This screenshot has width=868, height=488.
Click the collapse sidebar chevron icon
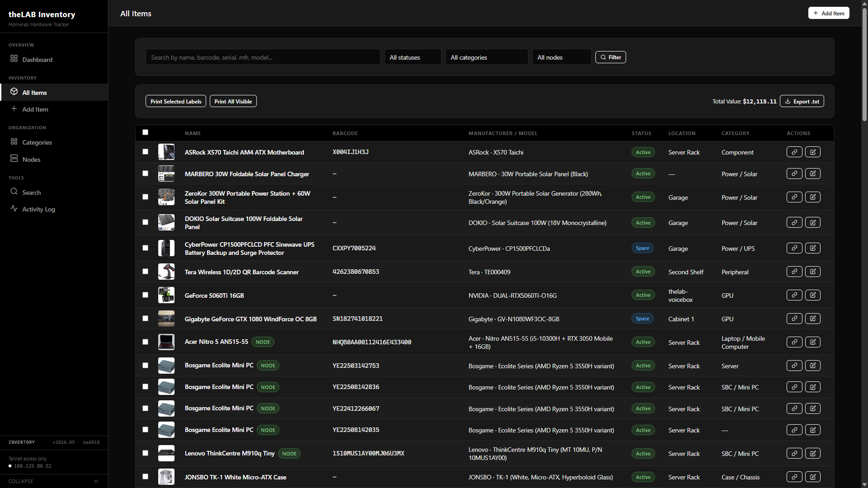[96, 481]
